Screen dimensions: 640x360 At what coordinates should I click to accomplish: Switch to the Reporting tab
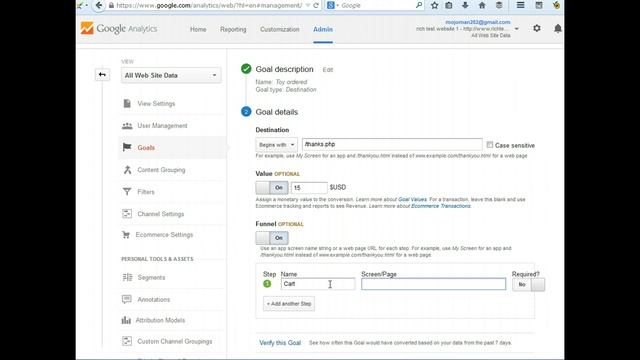coord(233,29)
